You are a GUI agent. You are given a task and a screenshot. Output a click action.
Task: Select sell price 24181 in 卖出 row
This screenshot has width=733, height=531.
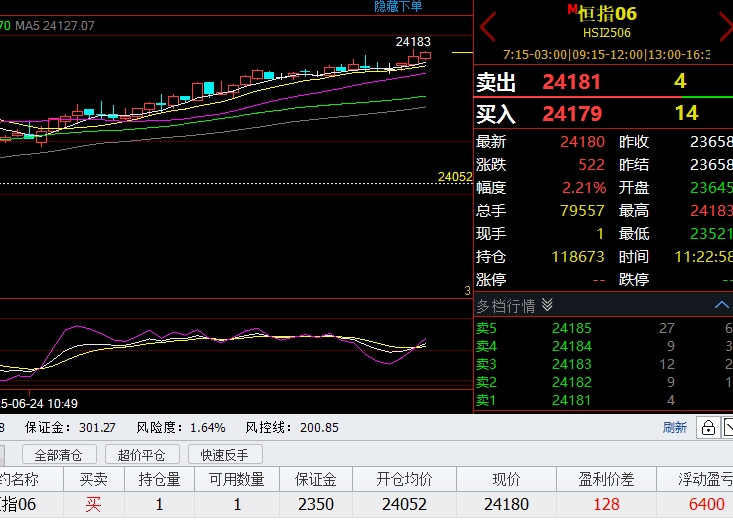(571, 82)
